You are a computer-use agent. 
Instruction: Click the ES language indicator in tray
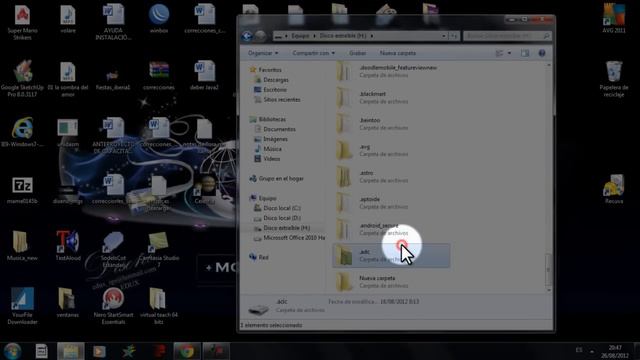pos(579,350)
